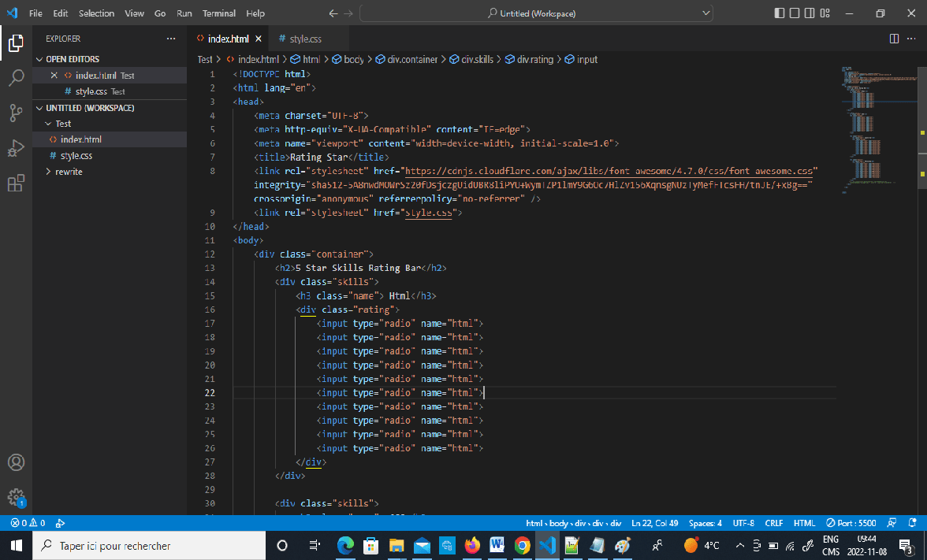Viewport: 927px width, 560px height.
Task: Close index.html in the Open Editors list
Action: 54,75
